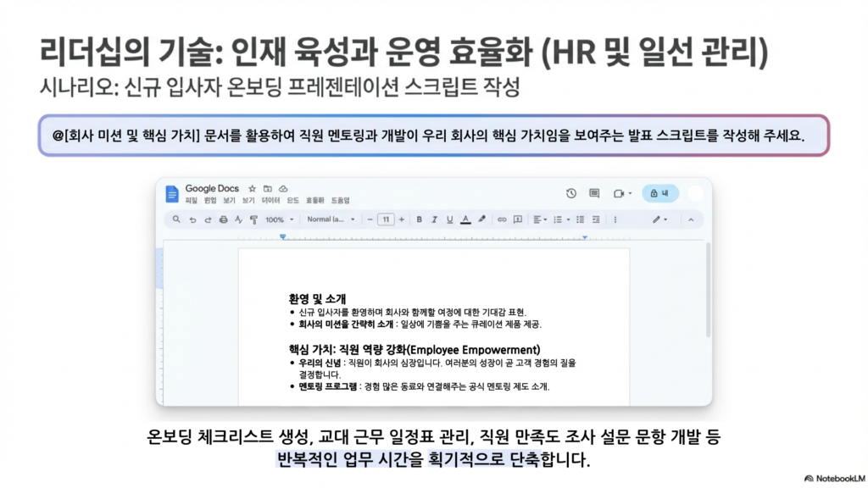Toggle underline formatting
The image size is (868, 488).
pos(450,219)
